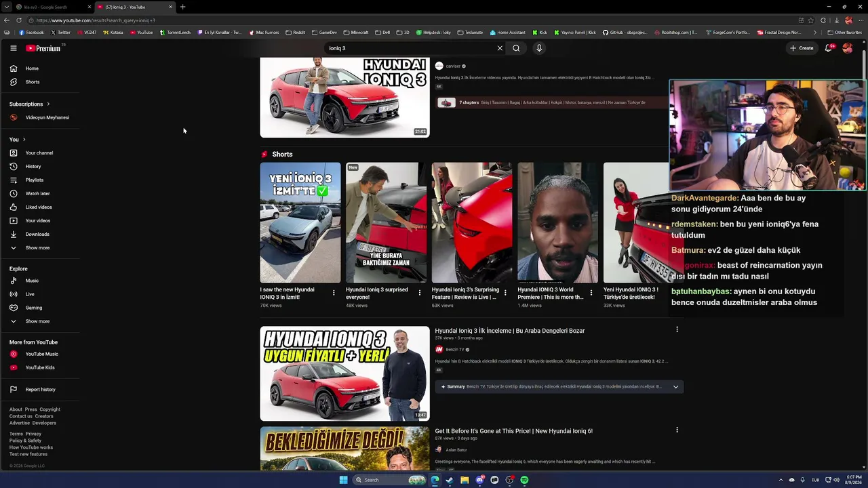Open more options for 'Surprising Feature' short
868x488 pixels.
505,293
